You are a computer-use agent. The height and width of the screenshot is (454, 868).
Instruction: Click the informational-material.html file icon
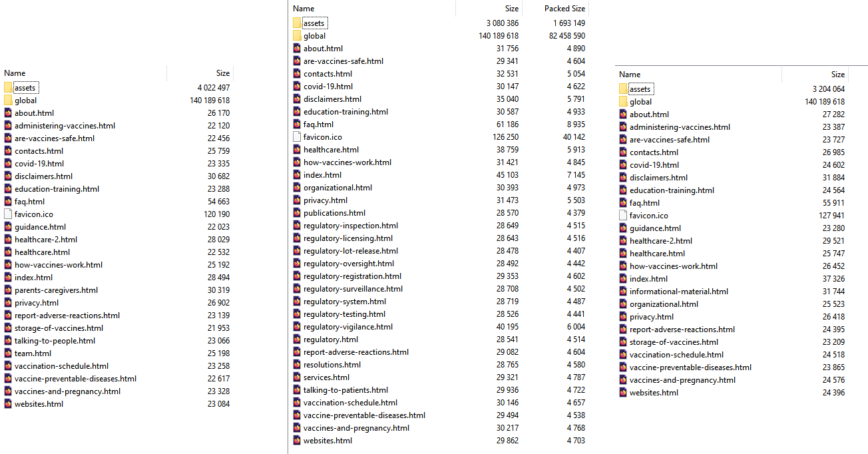click(x=623, y=292)
